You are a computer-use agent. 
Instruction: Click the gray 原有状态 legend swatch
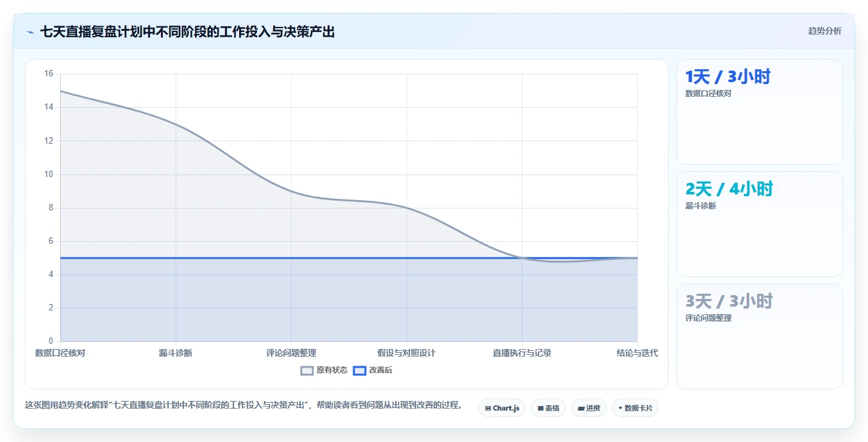(x=307, y=370)
